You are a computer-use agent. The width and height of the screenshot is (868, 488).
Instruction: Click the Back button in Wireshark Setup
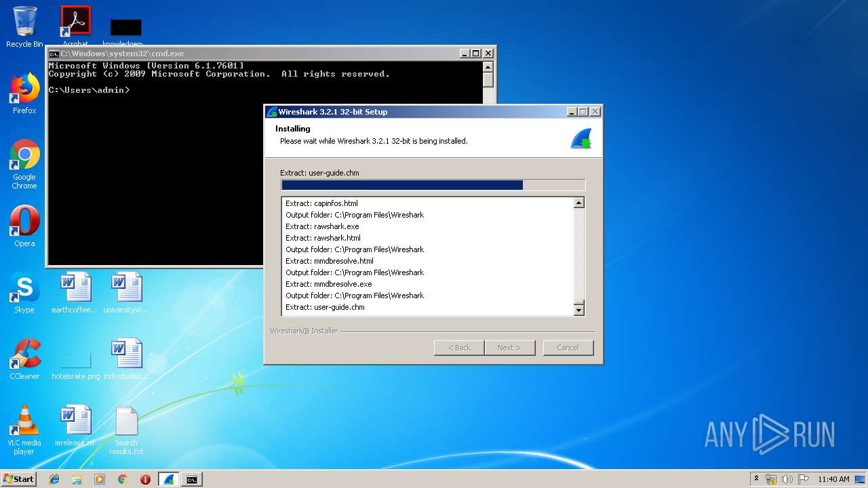click(x=459, y=348)
